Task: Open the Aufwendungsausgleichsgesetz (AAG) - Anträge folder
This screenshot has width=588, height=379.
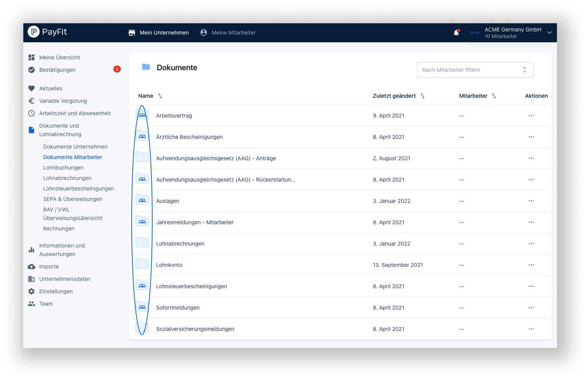Action: (x=216, y=158)
